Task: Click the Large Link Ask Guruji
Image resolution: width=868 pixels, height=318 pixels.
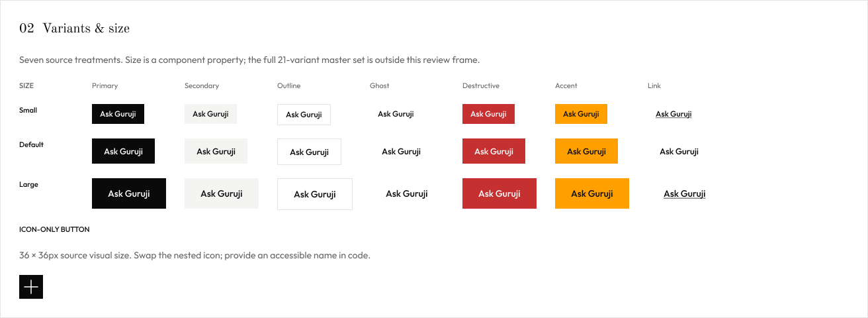Action: 685,193
